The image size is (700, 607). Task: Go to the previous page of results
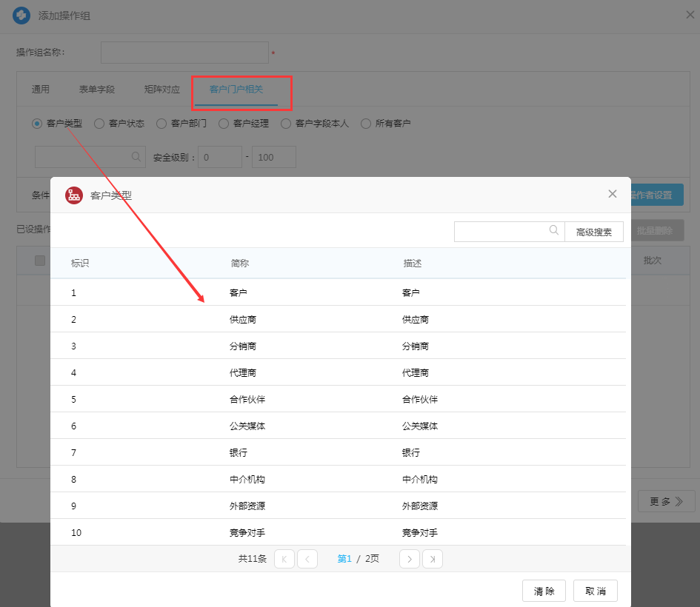tap(307, 559)
